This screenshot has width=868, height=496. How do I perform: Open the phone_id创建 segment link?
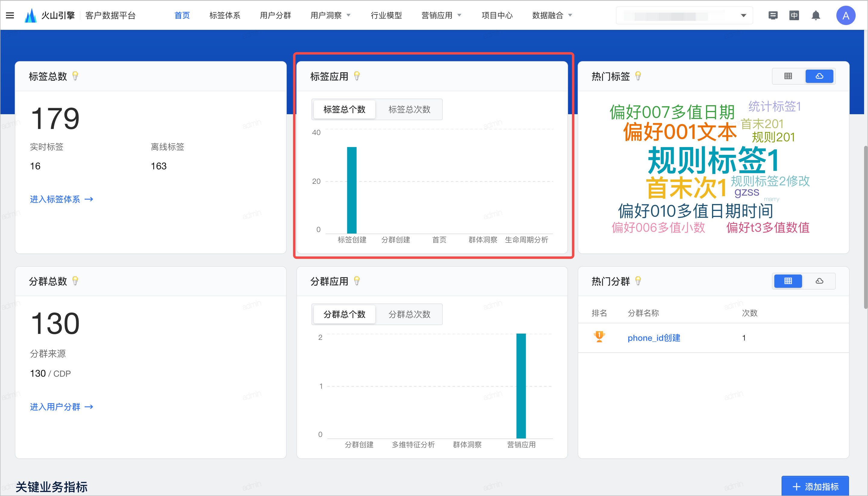(x=654, y=337)
